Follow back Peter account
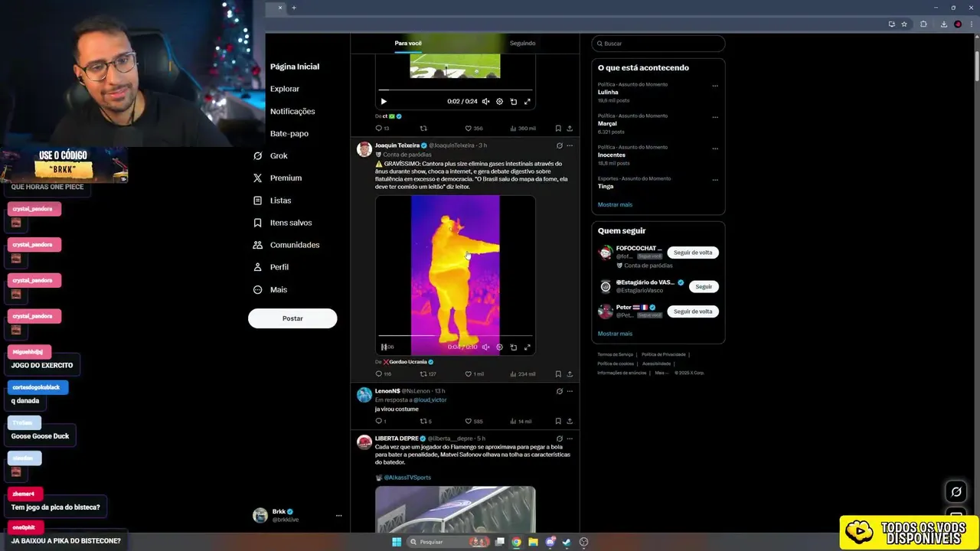 point(693,311)
